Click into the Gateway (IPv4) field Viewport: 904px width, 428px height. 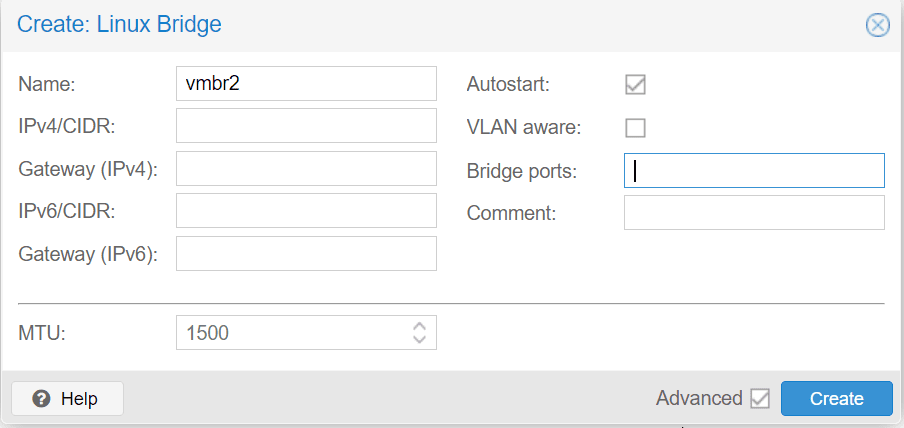[x=306, y=168]
